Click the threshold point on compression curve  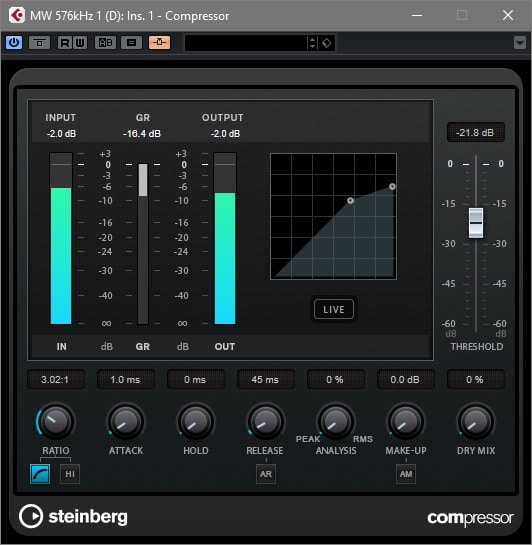click(350, 200)
